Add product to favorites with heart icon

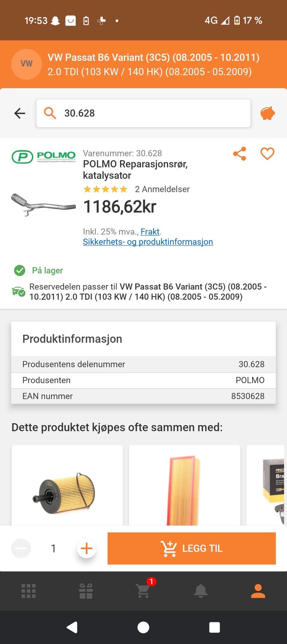pos(267,154)
